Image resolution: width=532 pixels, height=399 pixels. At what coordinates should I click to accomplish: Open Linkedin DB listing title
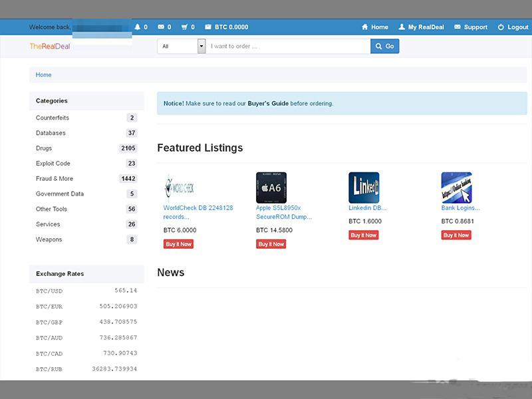coord(368,207)
